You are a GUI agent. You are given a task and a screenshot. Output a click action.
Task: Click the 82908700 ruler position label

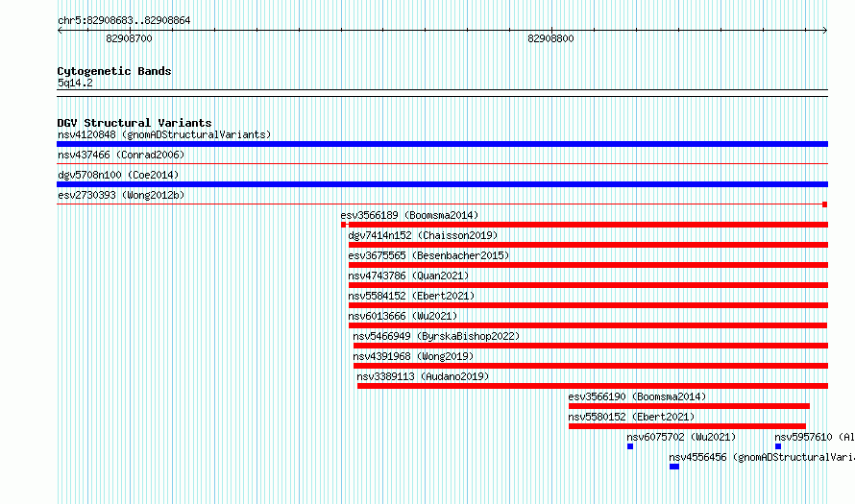click(x=130, y=38)
